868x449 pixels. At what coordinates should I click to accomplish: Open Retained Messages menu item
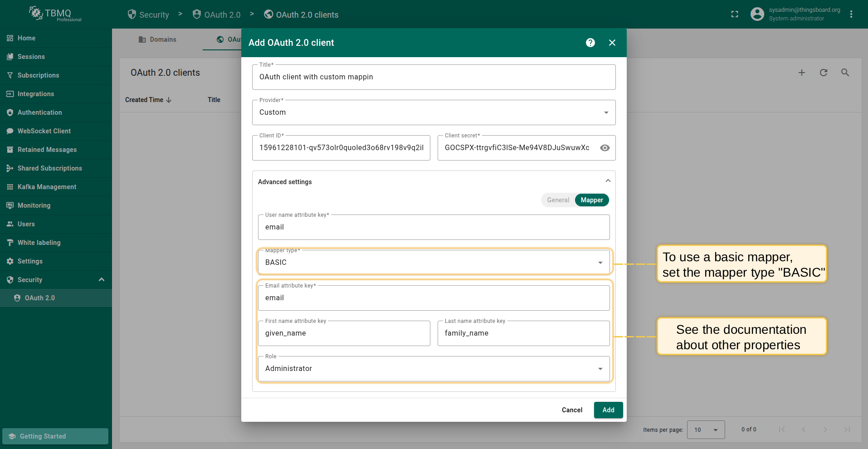[x=47, y=150]
